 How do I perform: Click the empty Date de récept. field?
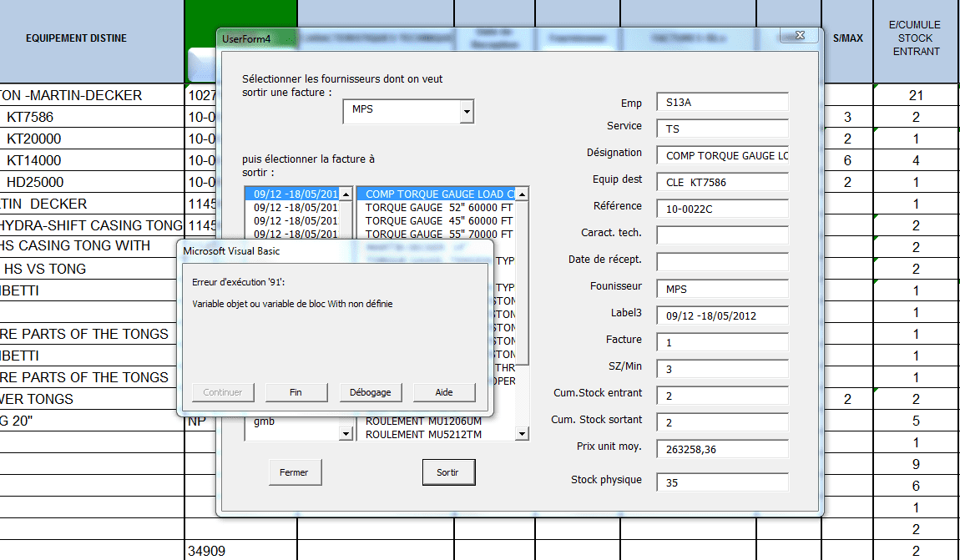[x=722, y=262]
